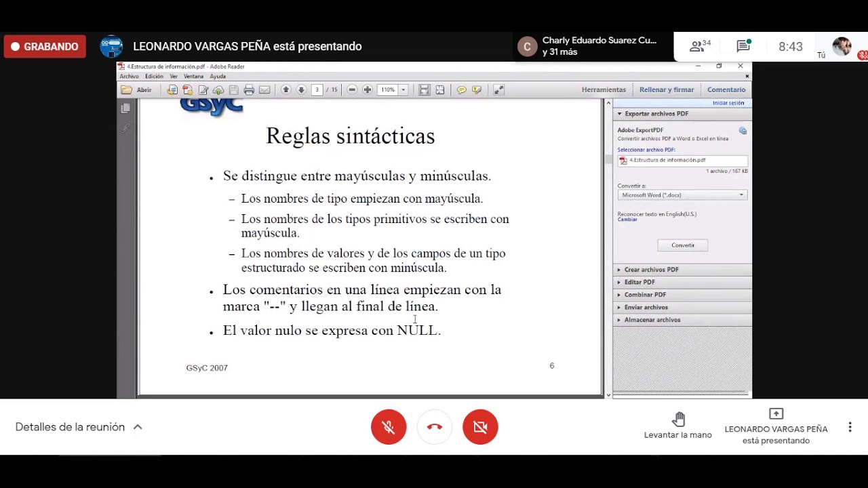This screenshot has height=488, width=868.
Task: Click the read mode expand icon
Action: 498,89
